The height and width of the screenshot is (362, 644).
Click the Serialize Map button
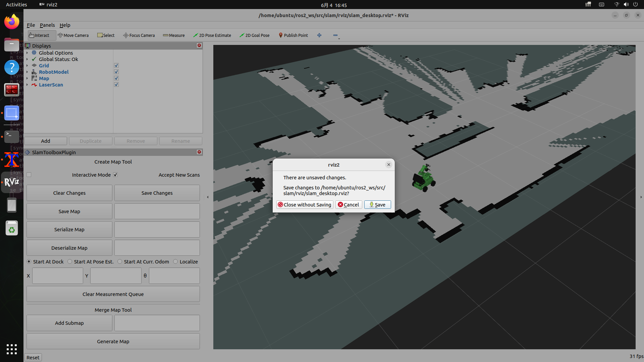point(69,230)
